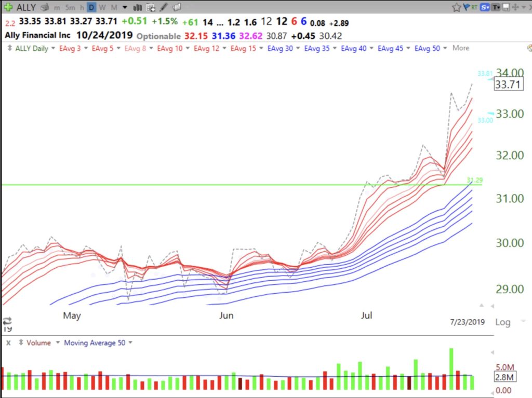Click the four-arrow move window icon
The image size is (532, 398).
click(x=515, y=7)
